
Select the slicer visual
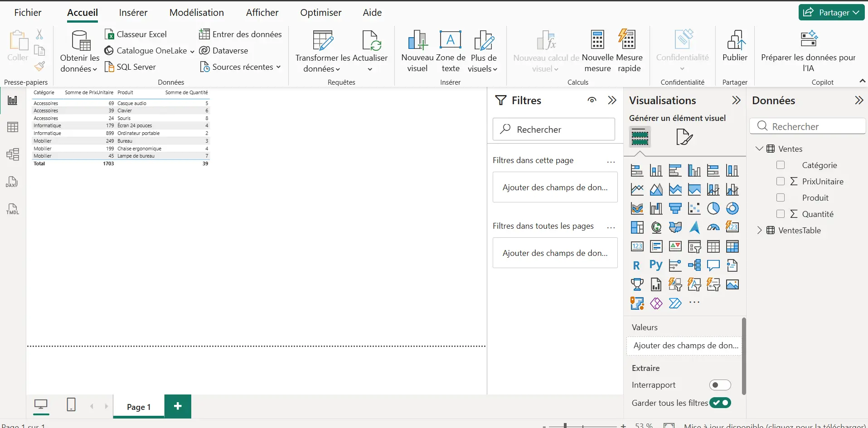(x=694, y=246)
